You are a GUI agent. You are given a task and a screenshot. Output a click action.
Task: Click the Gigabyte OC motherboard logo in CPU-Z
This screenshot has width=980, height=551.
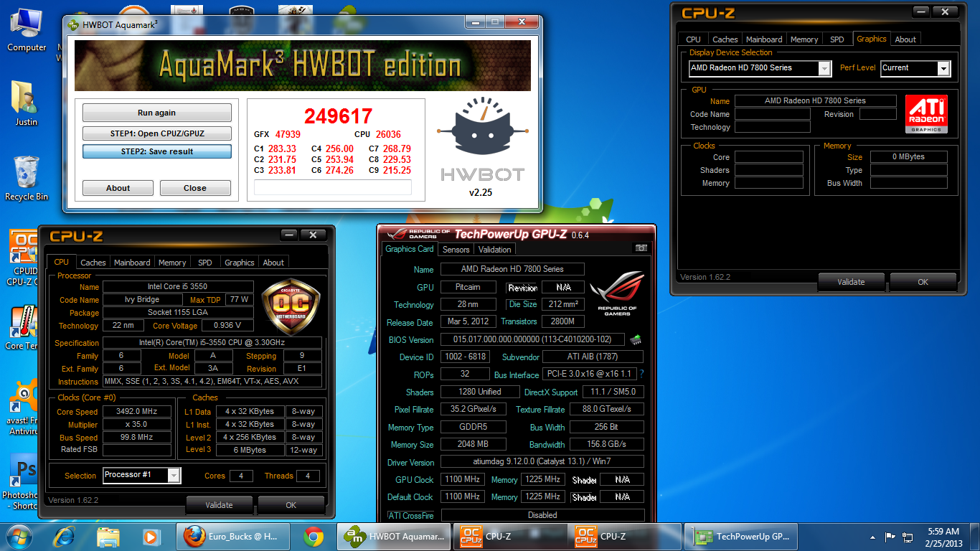(291, 307)
